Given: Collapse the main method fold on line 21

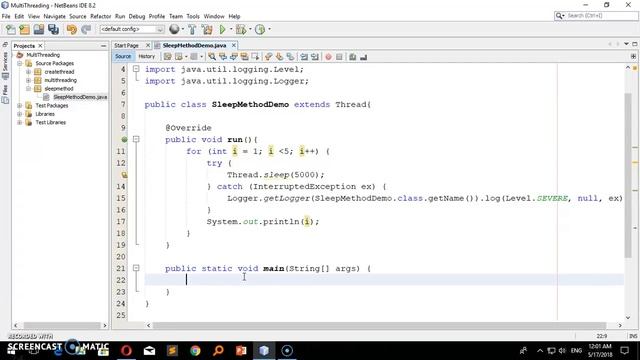Looking at the screenshot, I should [x=136, y=268].
